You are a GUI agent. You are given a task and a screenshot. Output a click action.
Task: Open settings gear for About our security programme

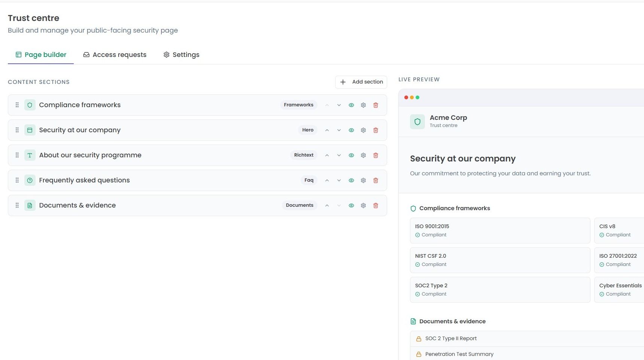coord(363,155)
